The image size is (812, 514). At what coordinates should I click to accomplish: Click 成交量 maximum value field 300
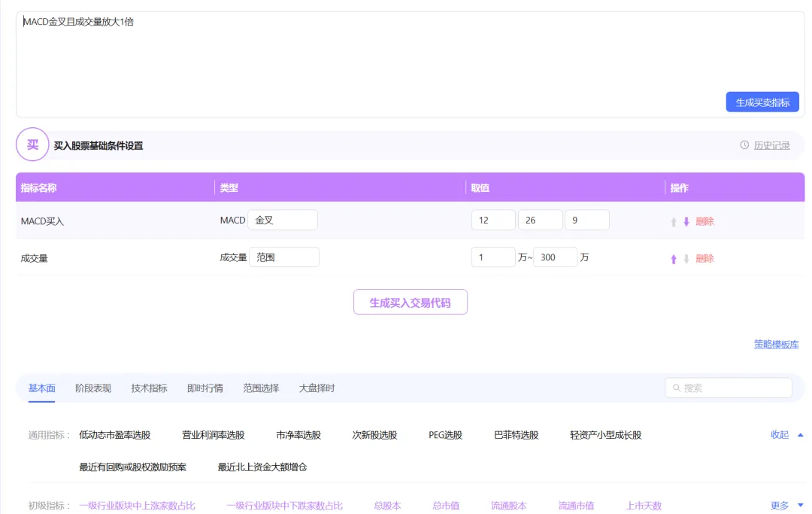pos(555,257)
